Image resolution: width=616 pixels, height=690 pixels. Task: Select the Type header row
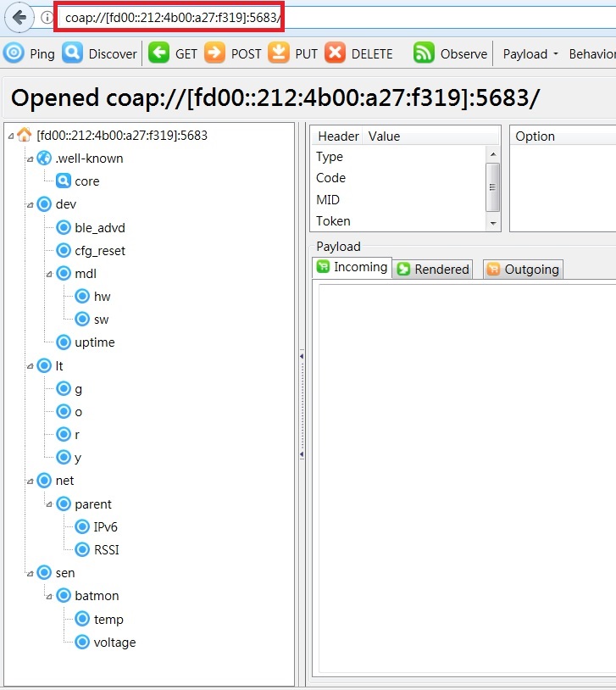coord(398,156)
